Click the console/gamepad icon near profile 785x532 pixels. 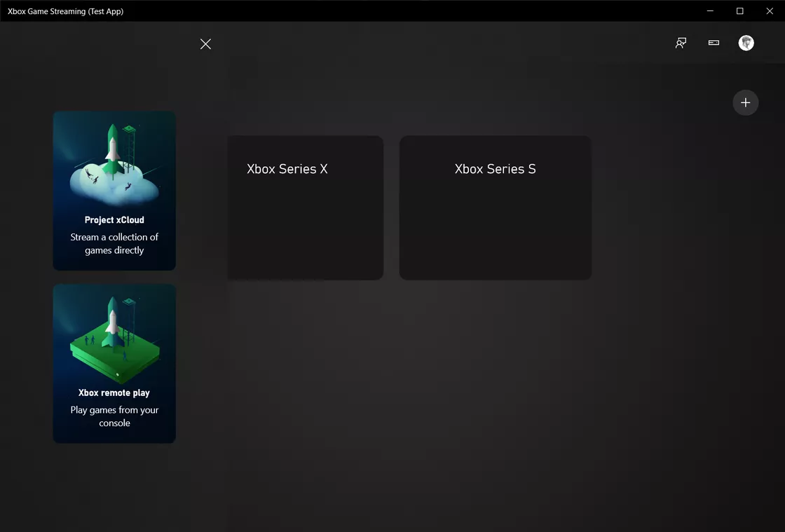(713, 43)
